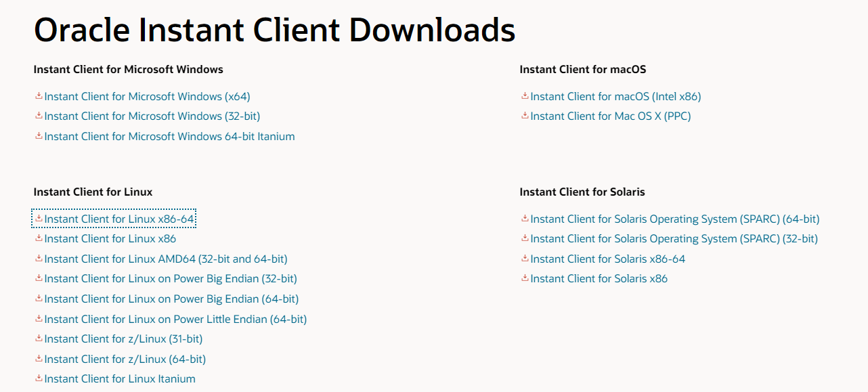The width and height of the screenshot is (868, 392).
Task: Click download icon beside Solaris SPARC (32-bit)
Action: coord(525,238)
